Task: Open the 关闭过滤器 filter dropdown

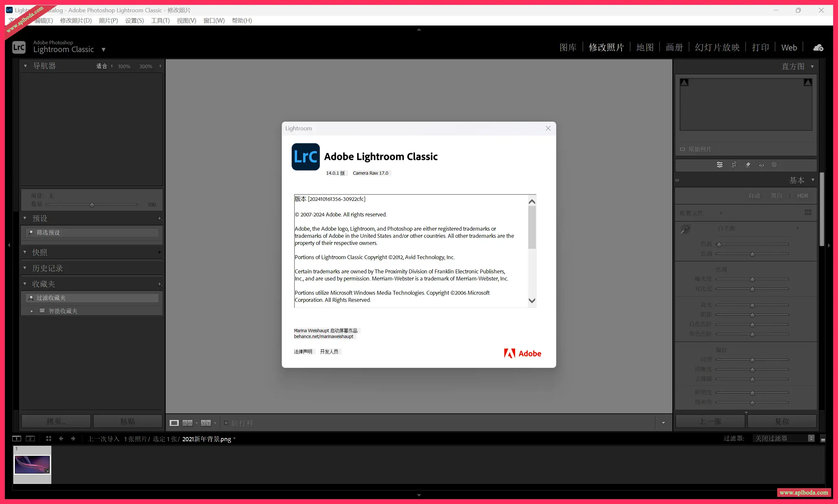Action: (x=783, y=438)
